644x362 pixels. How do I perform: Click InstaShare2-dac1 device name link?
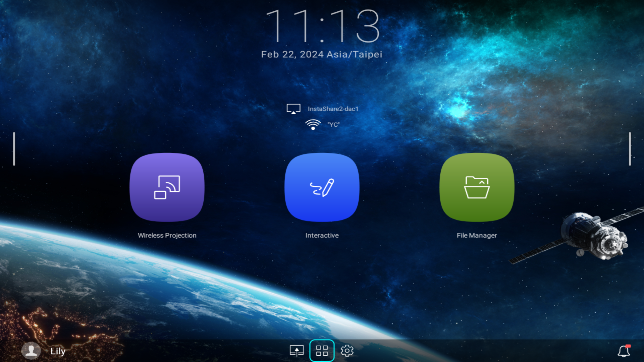click(x=333, y=108)
